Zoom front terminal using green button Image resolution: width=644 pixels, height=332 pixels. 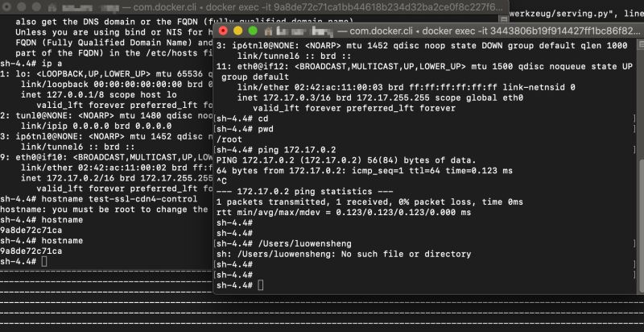[253, 31]
